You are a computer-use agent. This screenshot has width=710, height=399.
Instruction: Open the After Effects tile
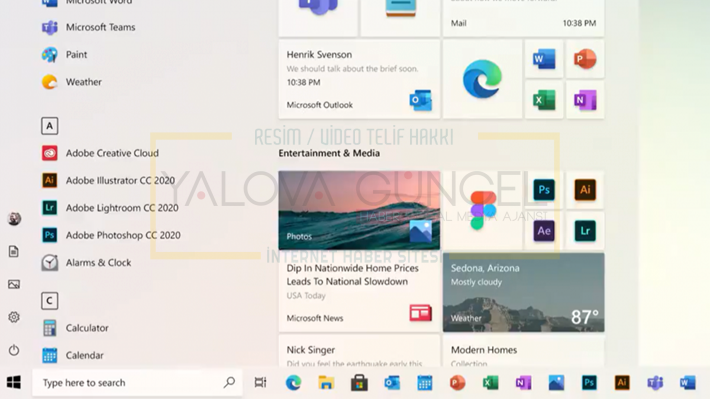point(544,231)
